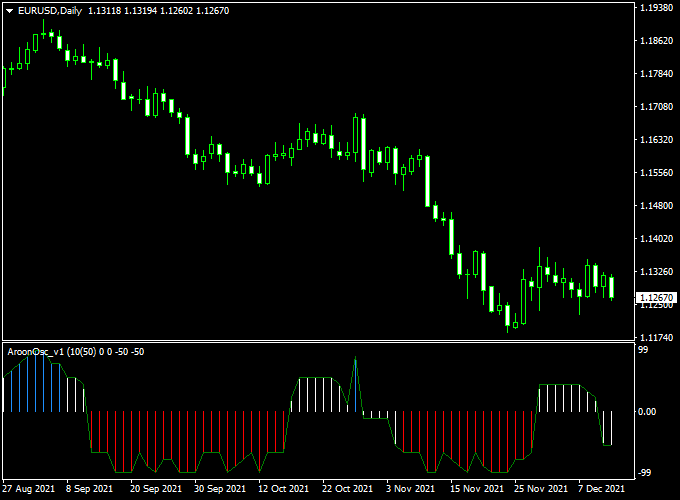The image size is (680, 500).
Task: Click the 1.11740 price axis label
Action: coord(656,338)
